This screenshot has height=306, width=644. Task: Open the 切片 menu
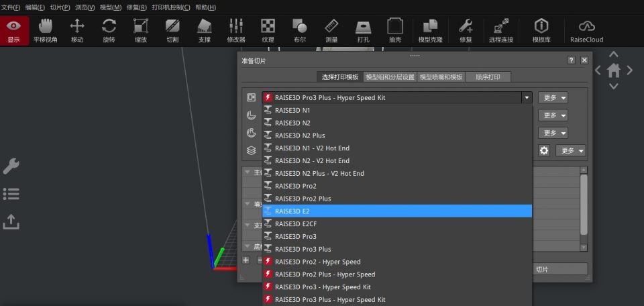coord(60,7)
